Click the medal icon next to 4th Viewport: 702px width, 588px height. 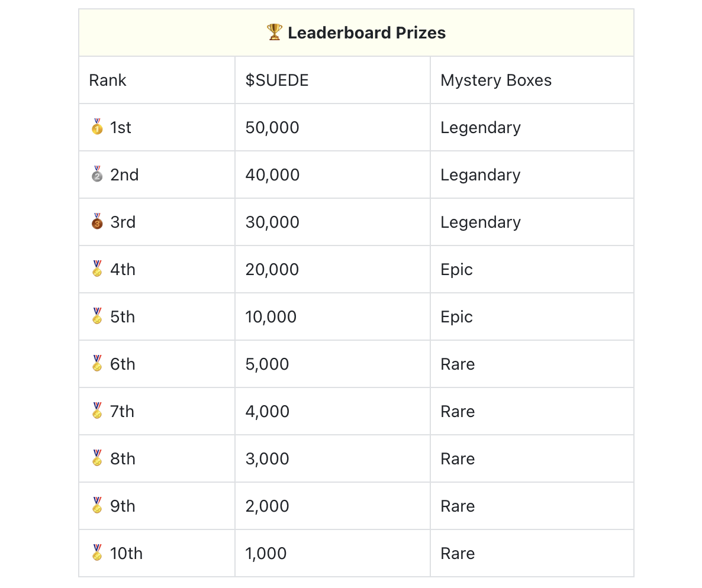click(x=97, y=269)
